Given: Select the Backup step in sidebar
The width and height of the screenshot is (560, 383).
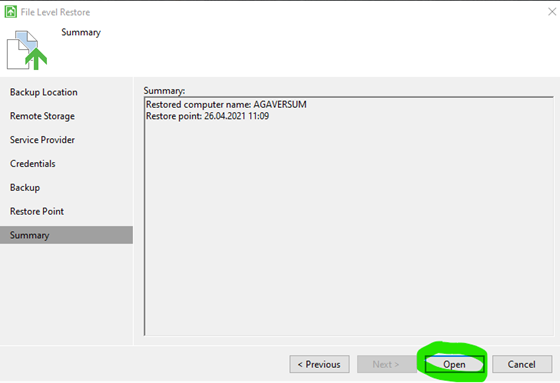Looking at the screenshot, I should pos(25,188).
